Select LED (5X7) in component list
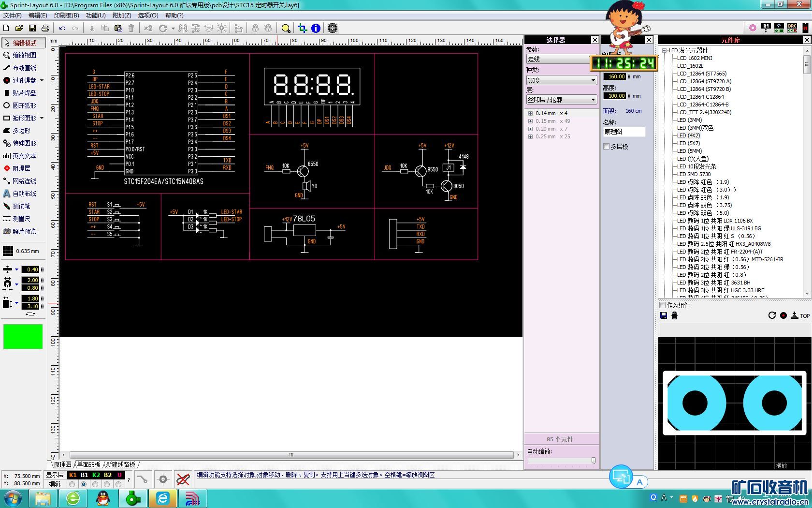 tap(688, 143)
